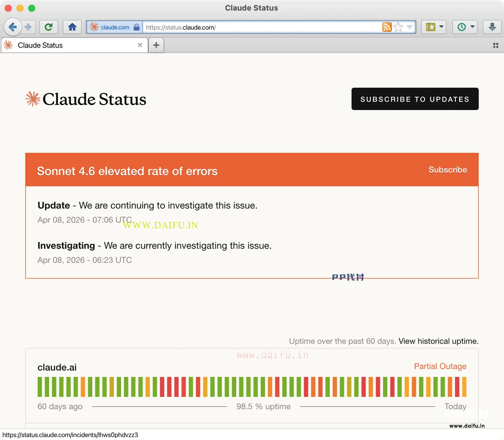This screenshot has height=440, width=504.
Task: Click the Claude Status logo starburst
Action: 33,99
